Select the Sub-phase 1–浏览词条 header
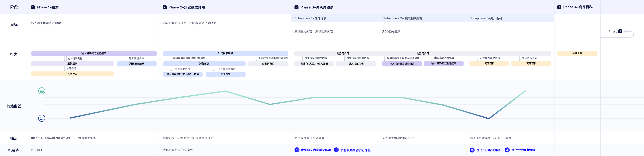 [310, 18]
